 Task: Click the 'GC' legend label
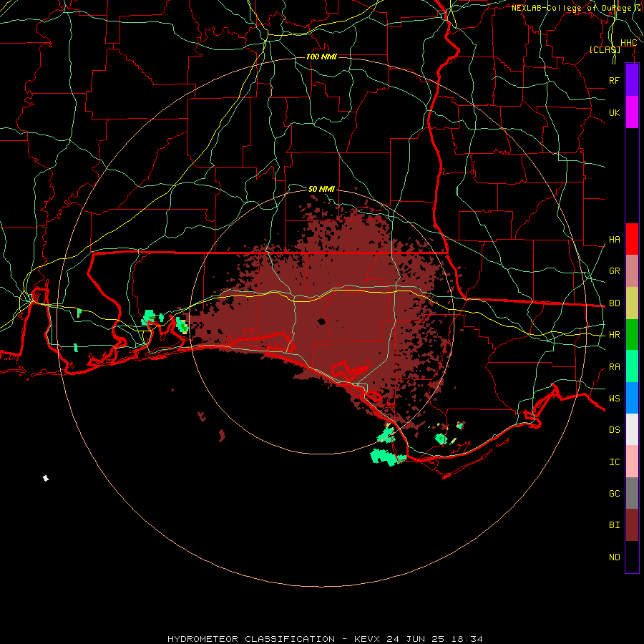[x=614, y=494]
